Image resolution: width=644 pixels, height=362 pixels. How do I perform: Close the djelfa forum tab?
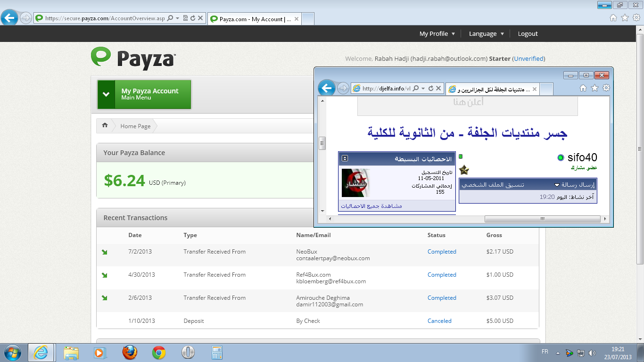[x=534, y=89]
